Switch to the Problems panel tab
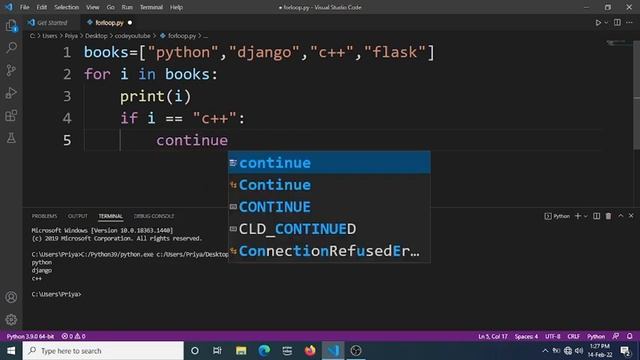 click(x=44, y=216)
